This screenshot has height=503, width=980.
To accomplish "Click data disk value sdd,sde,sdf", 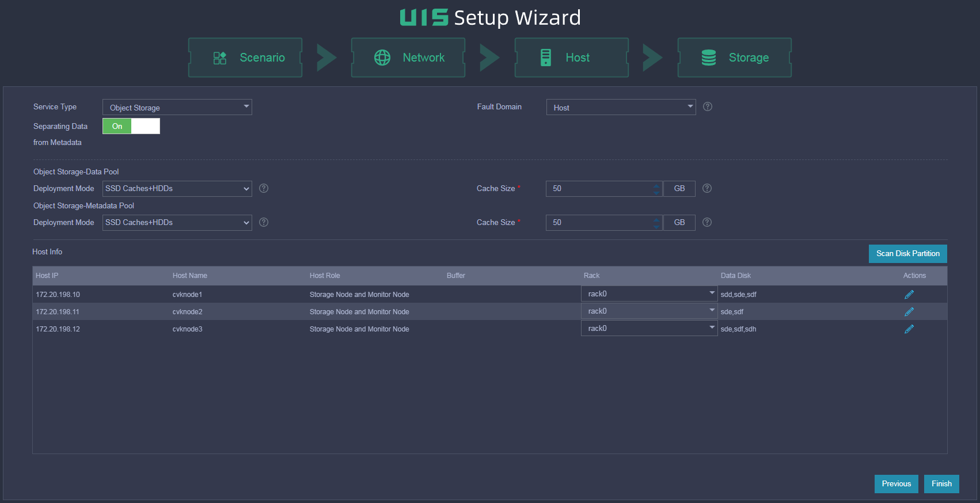I will point(739,295).
